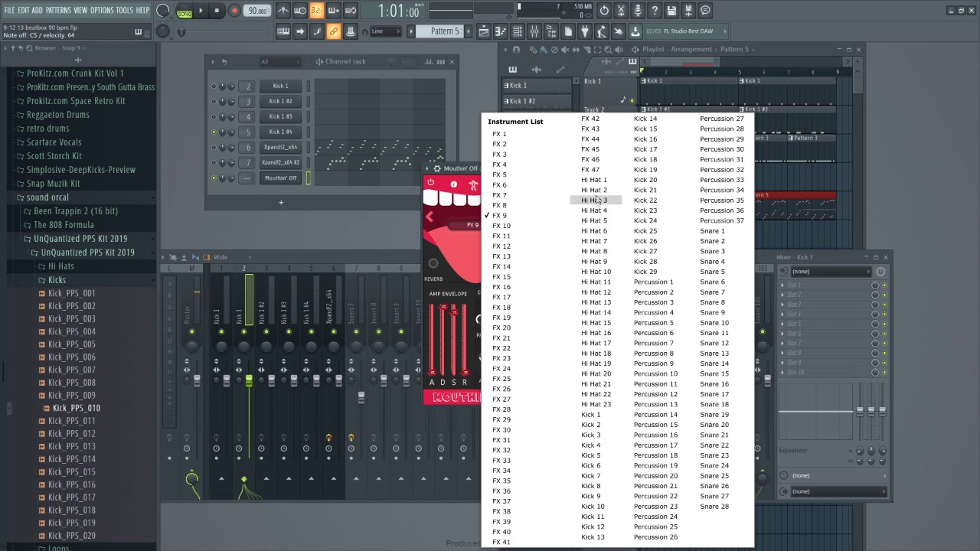
Task: Toggle the link to controller icon
Action: (333, 31)
